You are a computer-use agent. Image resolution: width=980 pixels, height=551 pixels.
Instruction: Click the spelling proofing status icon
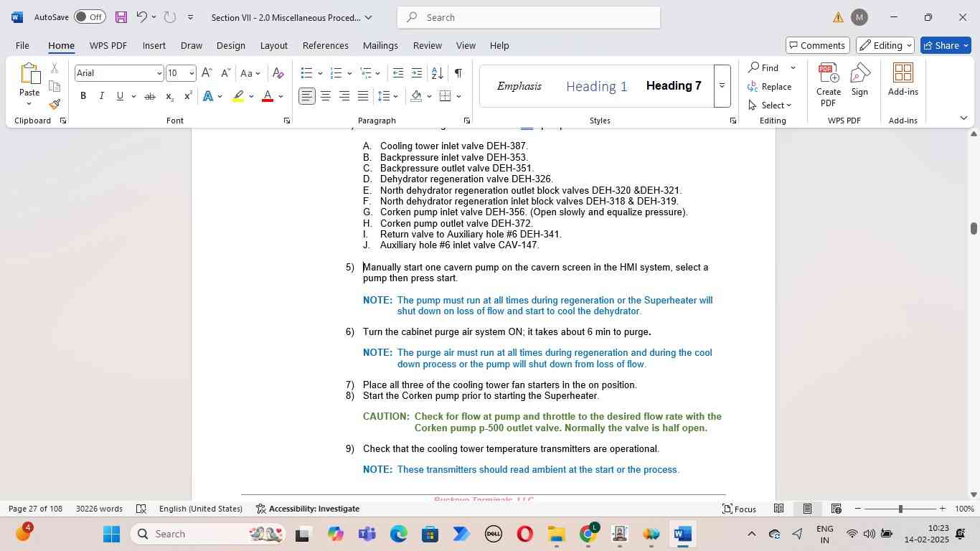coord(141,509)
